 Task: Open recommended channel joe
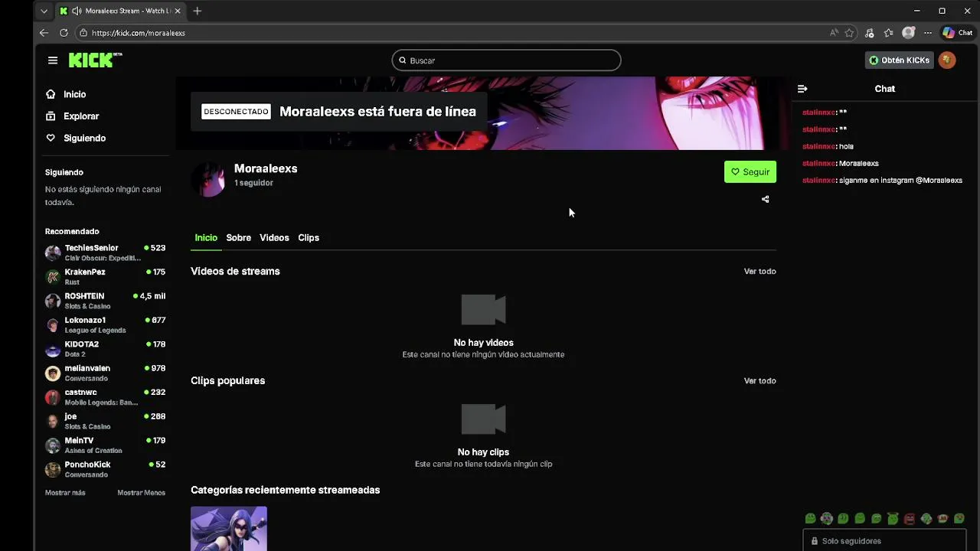pyautogui.click(x=105, y=421)
